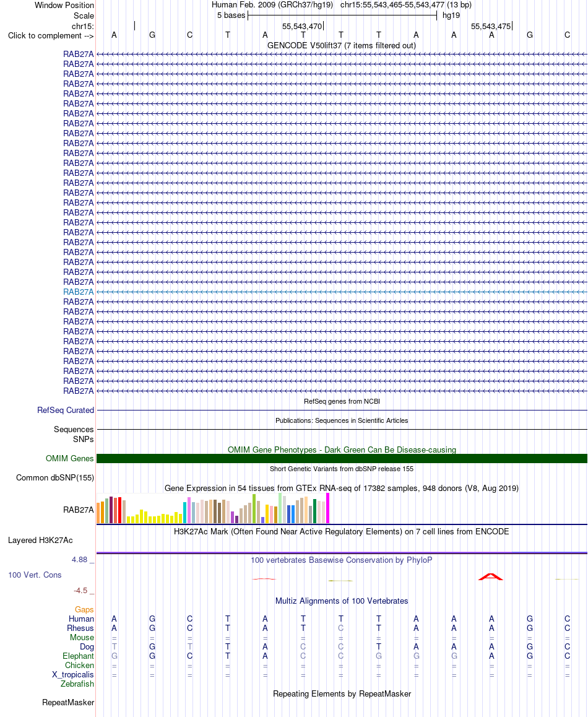The image size is (588, 717).
Task: Open 'Multiz Alignments of 100 Vertebrates' title
Action: [x=342, y=601]
